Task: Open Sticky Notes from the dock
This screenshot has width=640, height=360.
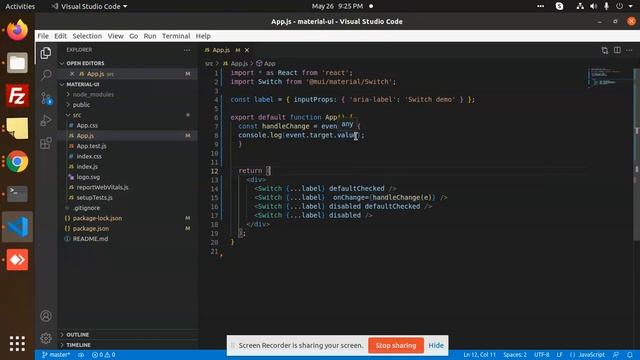Action: click(x=17, y=128)
